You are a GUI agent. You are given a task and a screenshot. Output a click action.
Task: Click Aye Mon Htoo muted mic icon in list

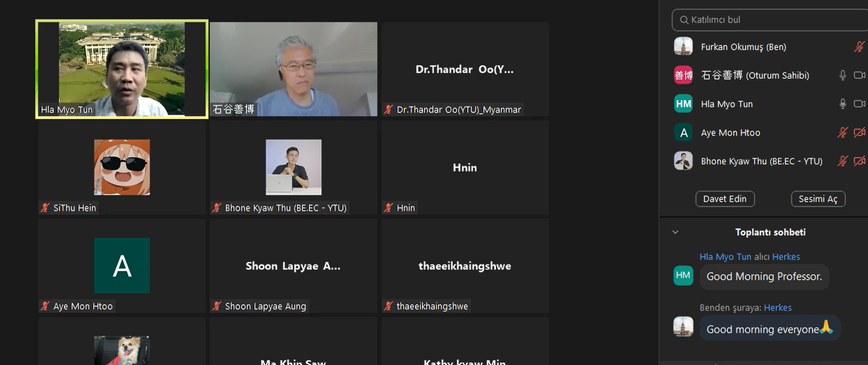842,133
